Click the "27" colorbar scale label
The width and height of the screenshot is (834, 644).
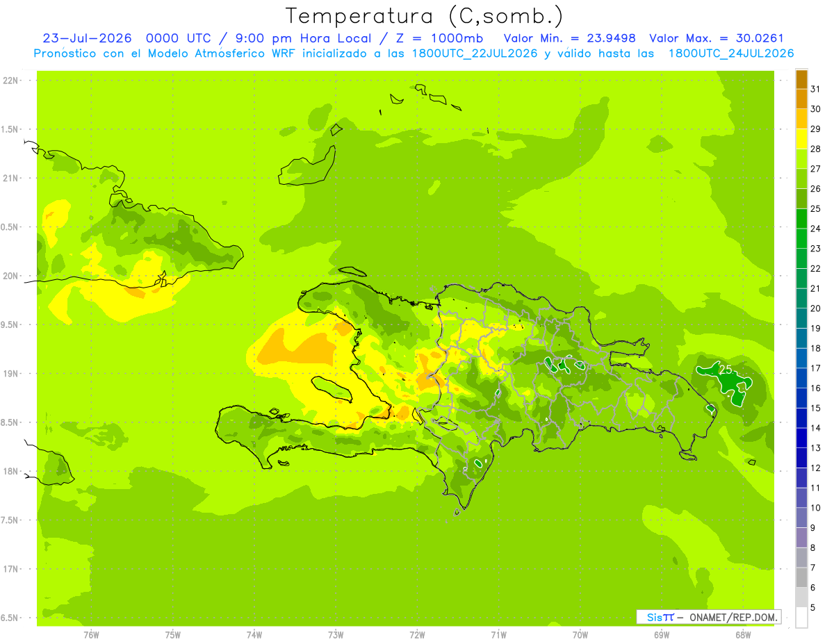coord(816,169)
